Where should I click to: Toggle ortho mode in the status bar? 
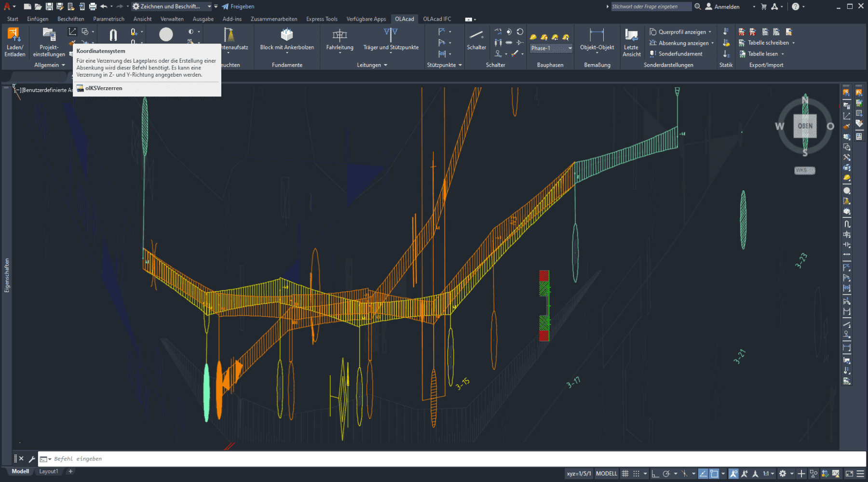tap(655, 474)
